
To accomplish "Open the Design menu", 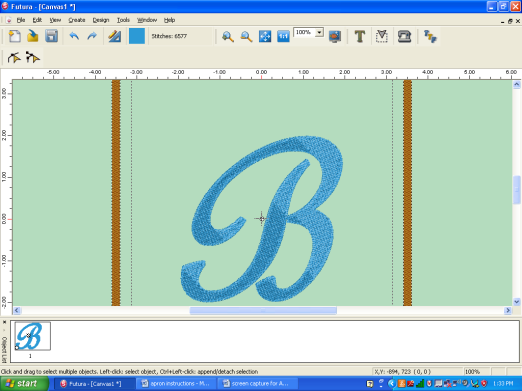I will (101, 20).
